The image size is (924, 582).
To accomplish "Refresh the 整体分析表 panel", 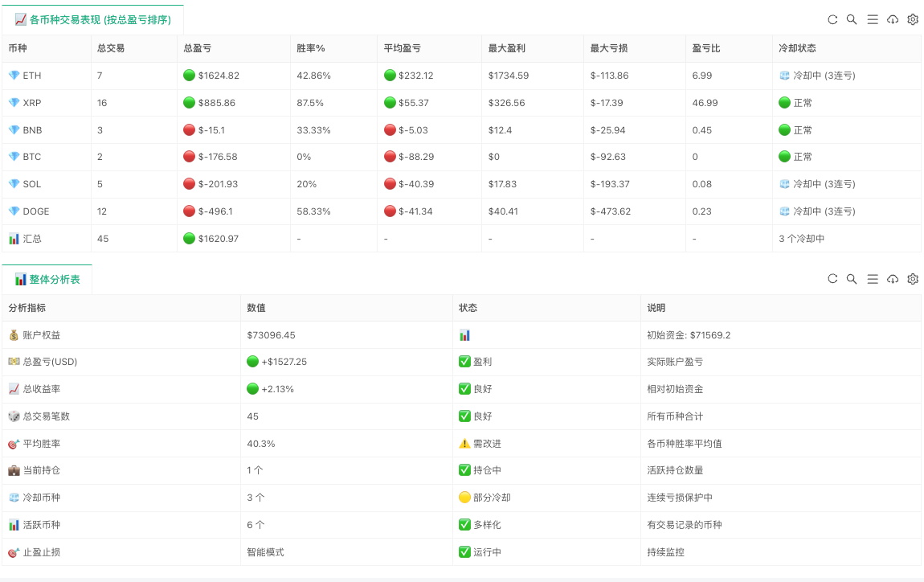I will coord(832,279).
